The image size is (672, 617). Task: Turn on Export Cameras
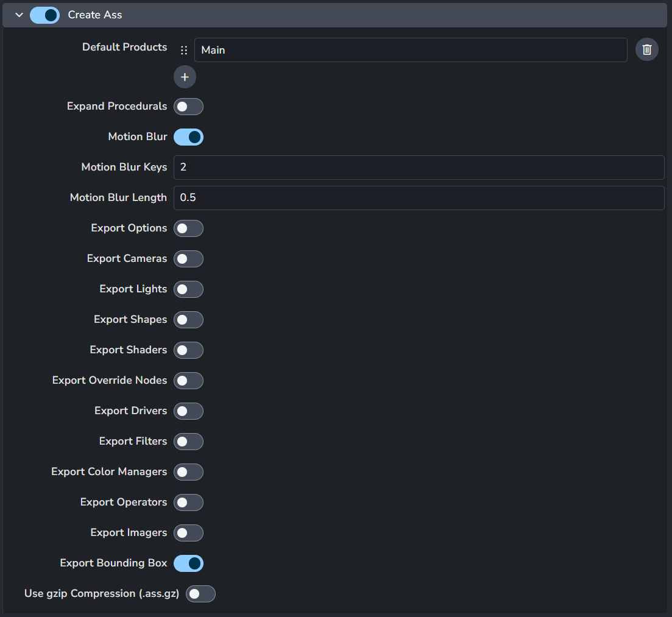click(x=188, y=259)
